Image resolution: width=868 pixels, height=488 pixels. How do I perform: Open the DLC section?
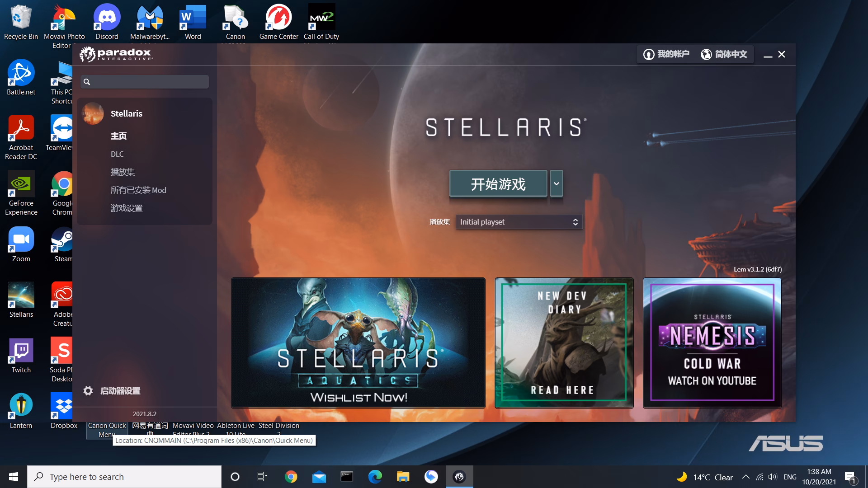point(117,154)
